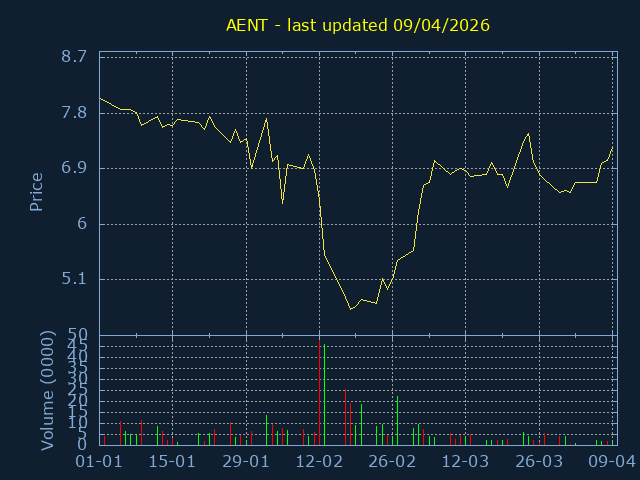This screenshot has width=640, height=480.
Task: Select the 15-01 date tick label
Action: [x=172, y=462]
